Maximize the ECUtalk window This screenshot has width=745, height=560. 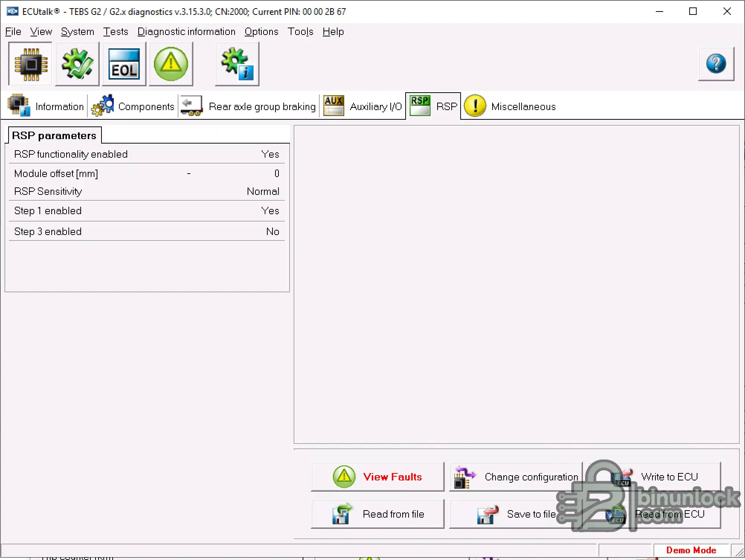click(693, 12)
